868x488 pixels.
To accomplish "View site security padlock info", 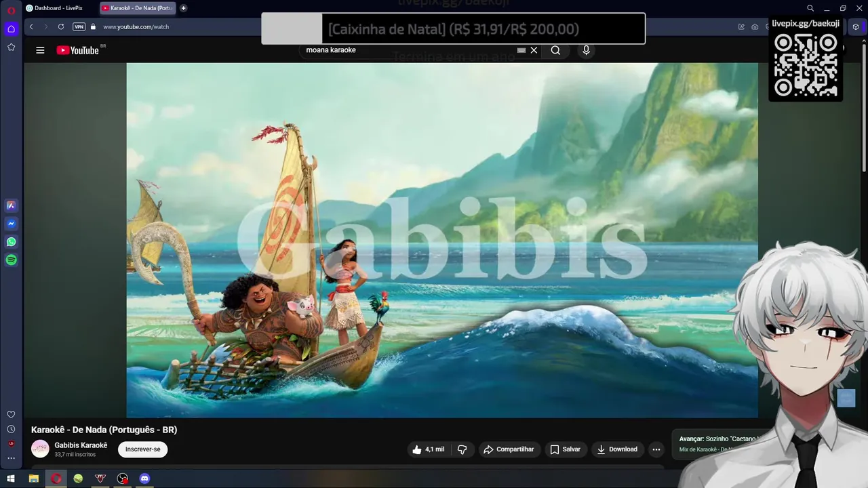I will [x=94, y=27].
